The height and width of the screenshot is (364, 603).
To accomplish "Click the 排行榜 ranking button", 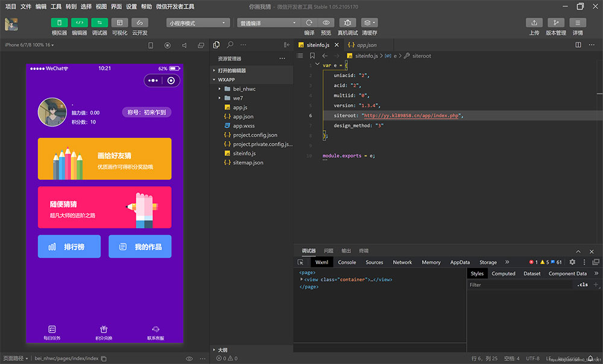I will (69, 246).
